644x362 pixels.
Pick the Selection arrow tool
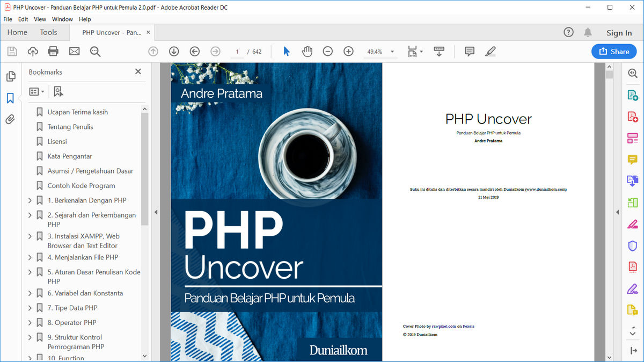[x=286, y=52]
